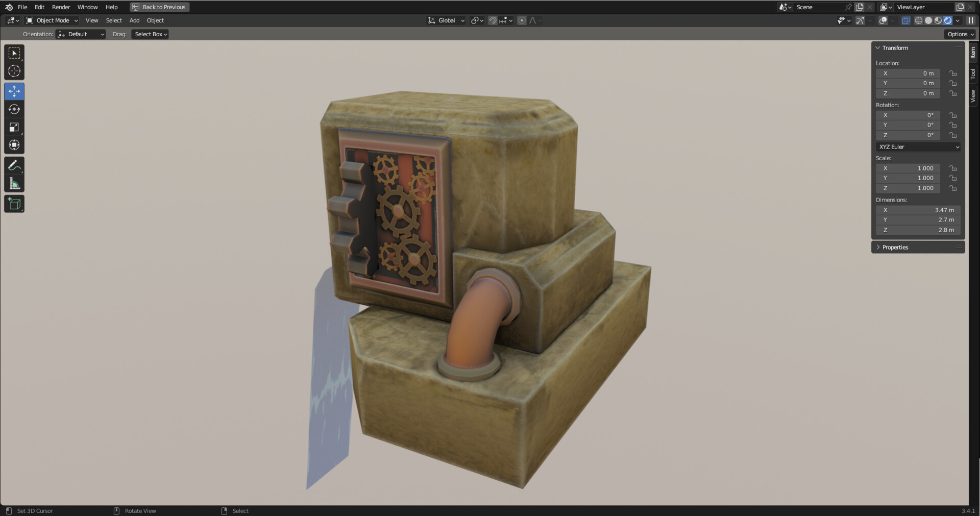Viewport: 980px width, 516px height.
Task: Lock Scale Z value
Action: point(953,188)
